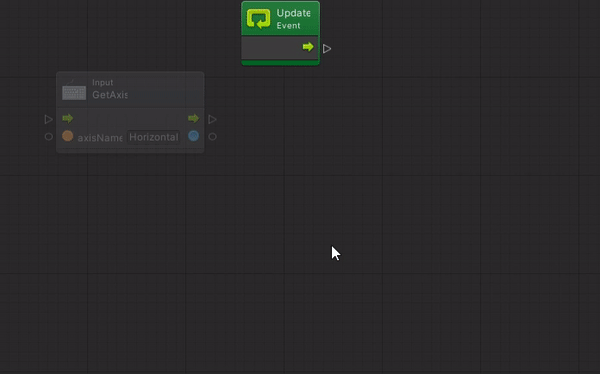600x374 pixels.
Task: Click the right circle value output port
Action: pos(212,137)
